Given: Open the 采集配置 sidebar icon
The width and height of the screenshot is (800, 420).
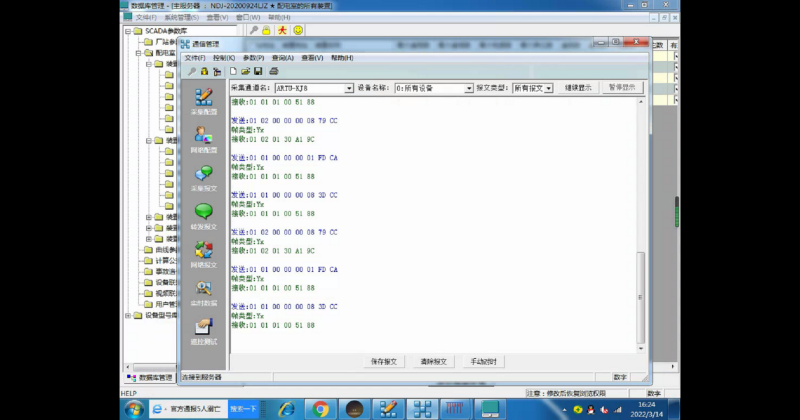Looking at the screenshot, I should (204, 101).
